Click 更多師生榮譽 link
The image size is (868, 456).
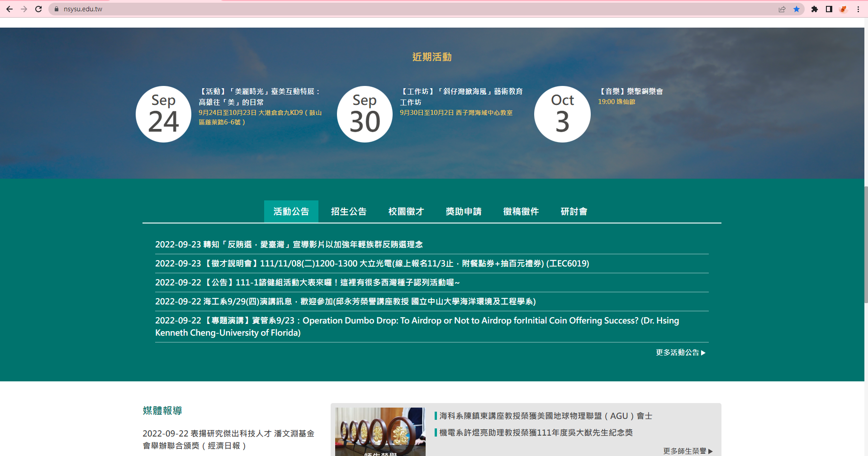tap(688, 451)
